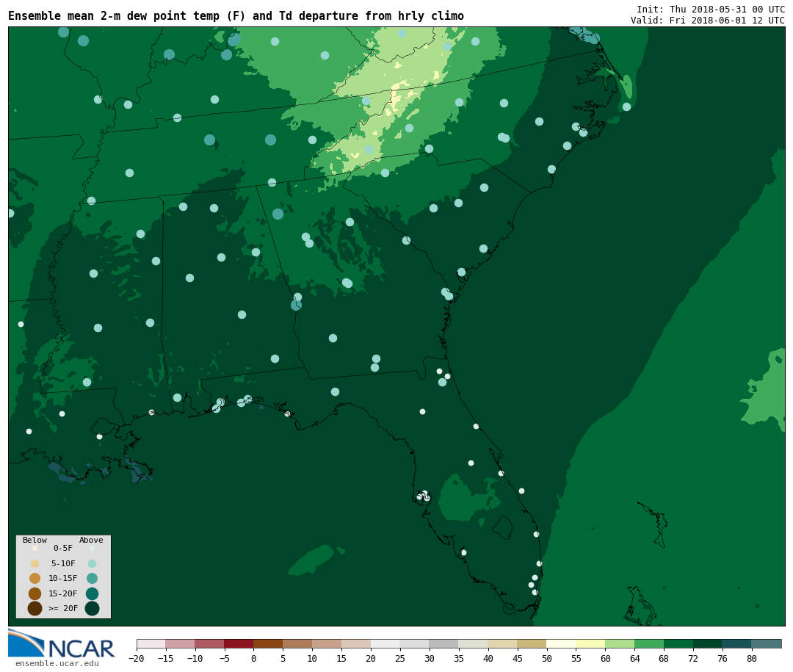Pick the 5 to 10 colorbar swatch

coord(298,643)
